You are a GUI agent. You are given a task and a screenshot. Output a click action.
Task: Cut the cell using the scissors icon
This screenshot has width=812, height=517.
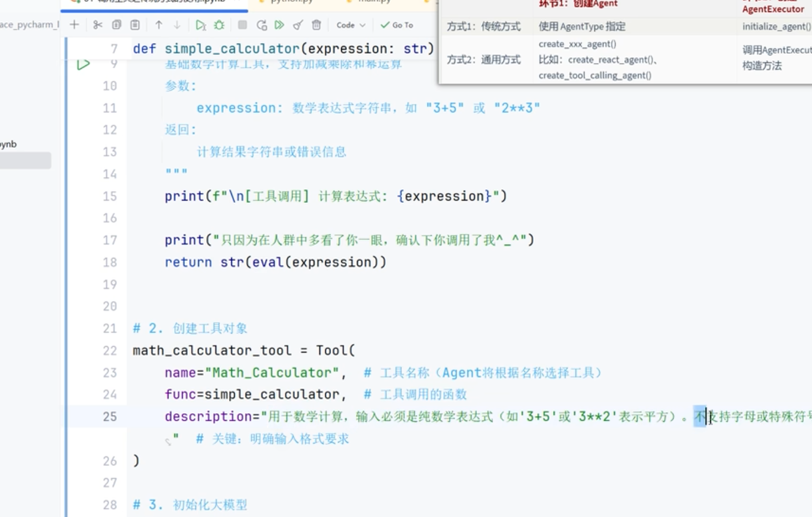coord(97,25)
